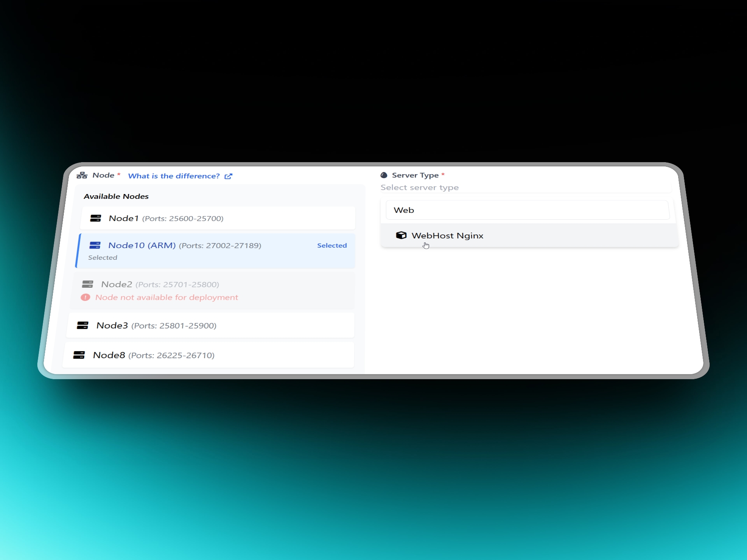
Task: Click the network icon next to the Node label
Action: (x=82, y=175)
